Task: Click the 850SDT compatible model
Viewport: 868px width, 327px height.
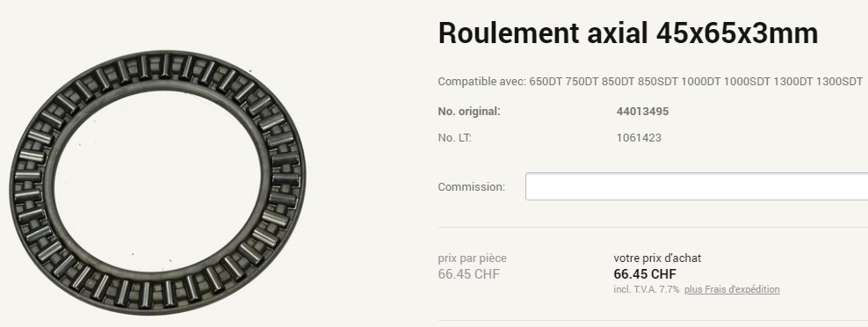Action: (658, 82)
